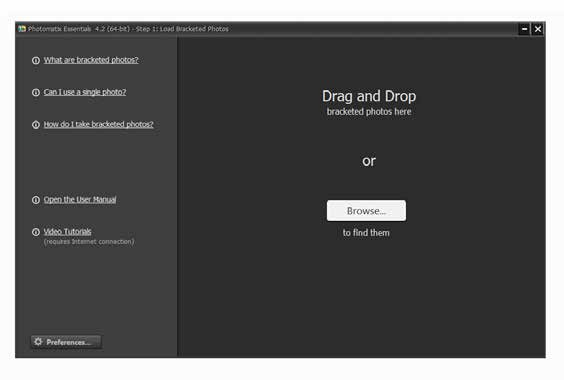564x380 pixels.
Task: Click info icon beside 'Video Tutorials'
Action: 36,232
